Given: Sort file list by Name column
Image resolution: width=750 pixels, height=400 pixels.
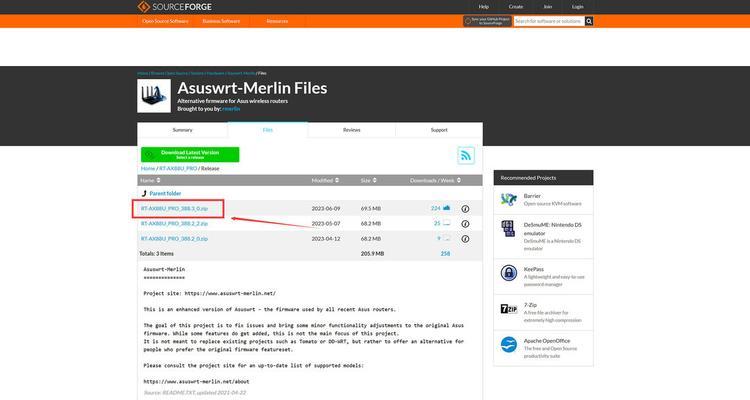Looking at the screenshot, I should [x=150, y=180].
